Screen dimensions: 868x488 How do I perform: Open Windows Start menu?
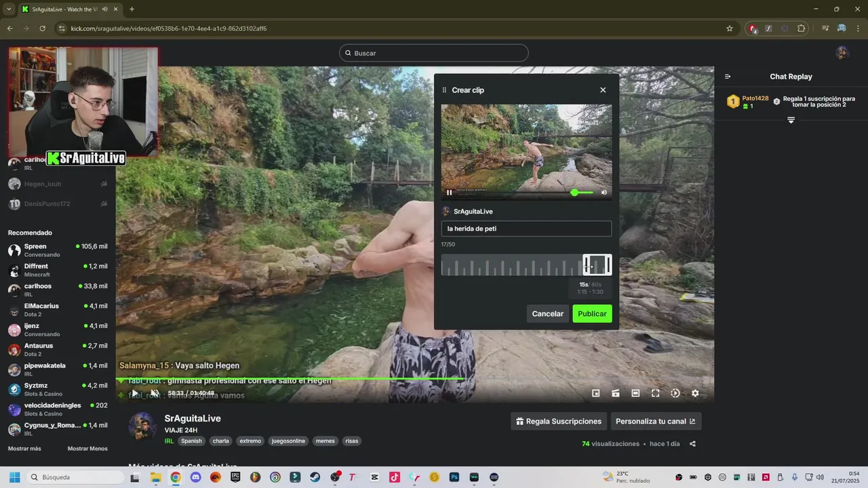14,477
